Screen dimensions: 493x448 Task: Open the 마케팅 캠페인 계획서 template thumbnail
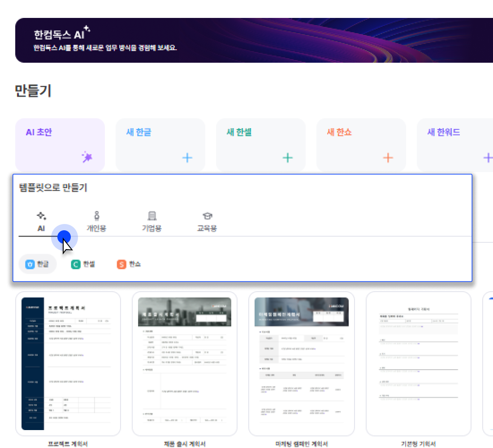click(x=302, y=364)
